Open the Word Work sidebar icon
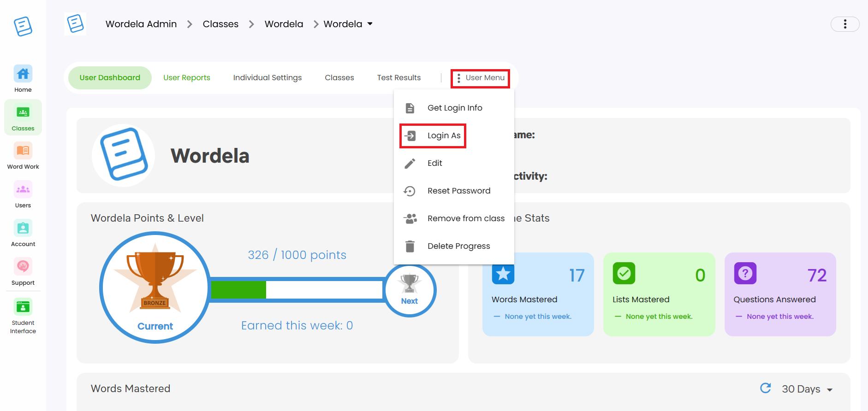Image resolution: width=868 pixels, height=411 pixels. pos(23,156)
